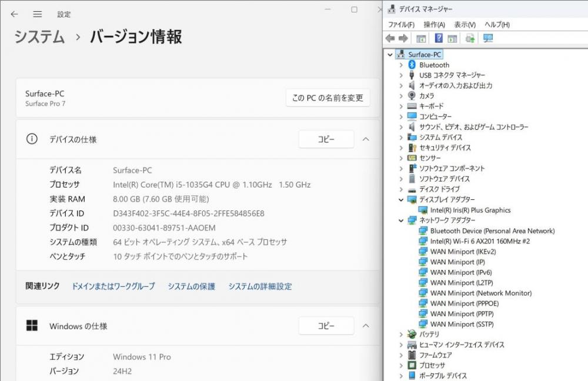Select the プロセッサ CPU icon
This screenshot has height=381, width=588.
coord(412,365)
